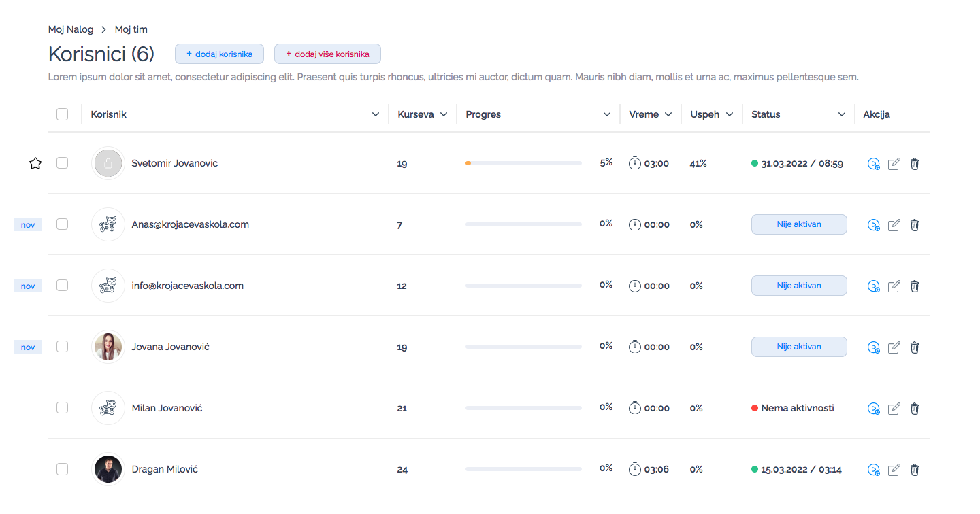Click 'dodaj više korisnika' button
Image resolution: width=980 pixels, height=514 pixels.
tap(327, 54)
